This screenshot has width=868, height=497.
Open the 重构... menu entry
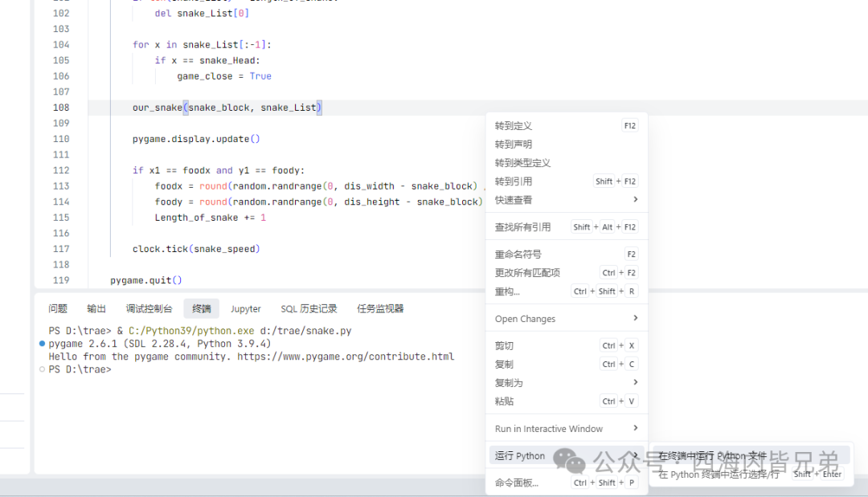click(x=567, y=291)
